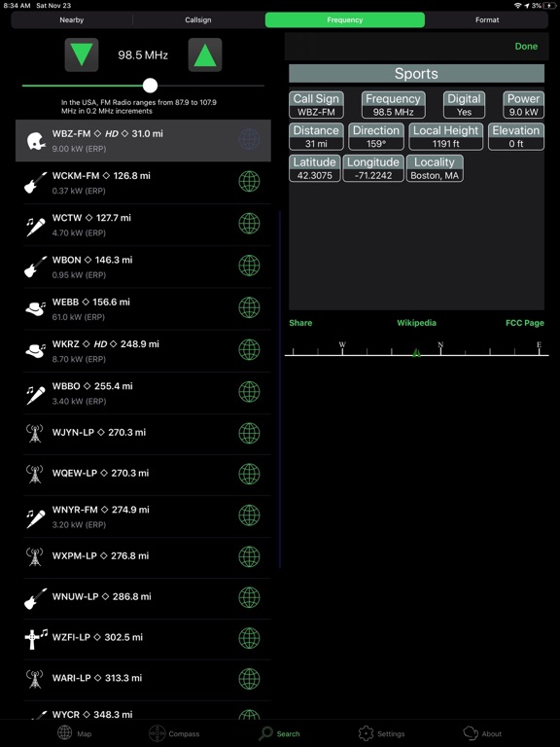Tap the frequency down arrow button
This screenshot has width=560, height=747.
point(82,54)
